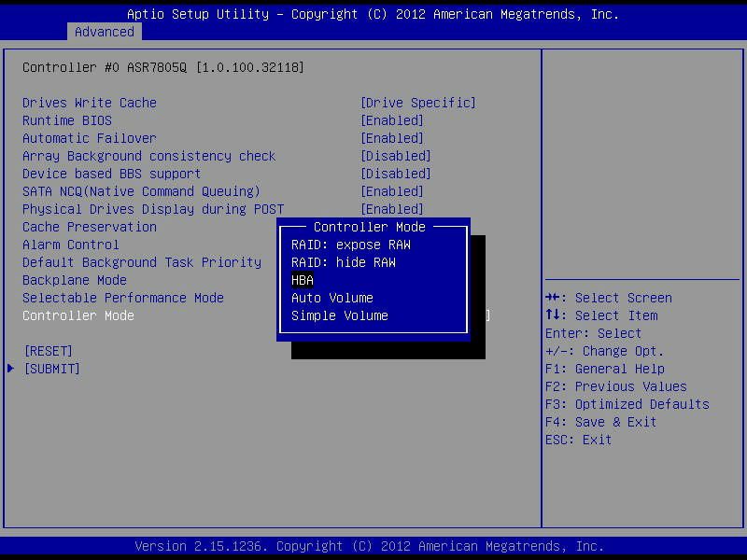747x560 pixels.
Task: Select the Backplane Mode setting
Action: click(x=75, y=280)
